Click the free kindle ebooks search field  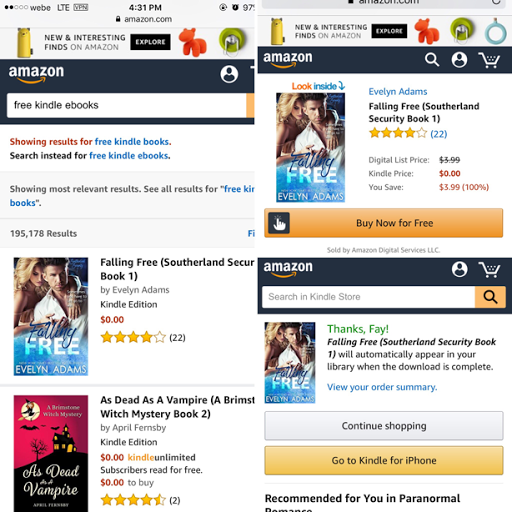coord(126,105)
